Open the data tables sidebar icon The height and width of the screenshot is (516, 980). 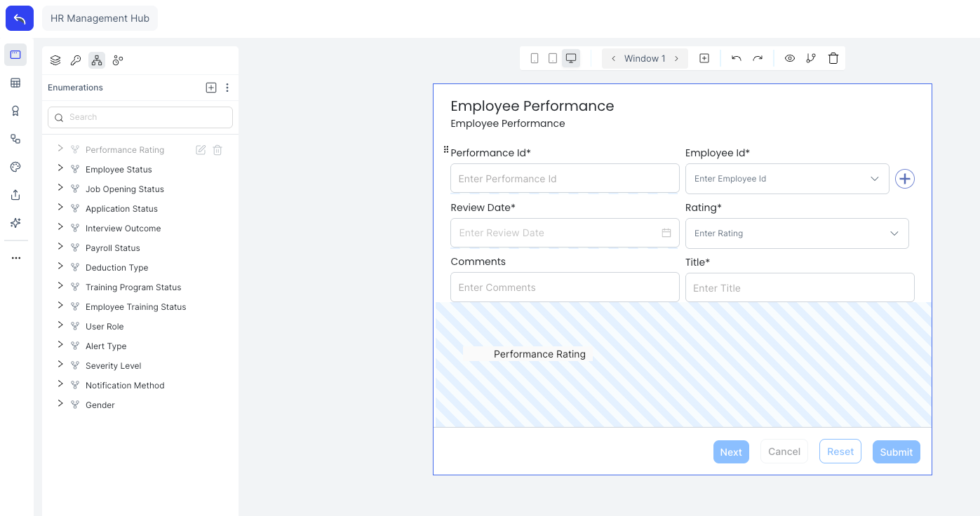(15, 83)
